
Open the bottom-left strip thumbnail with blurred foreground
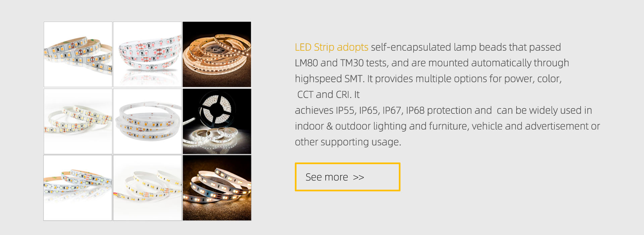(78, 188)
